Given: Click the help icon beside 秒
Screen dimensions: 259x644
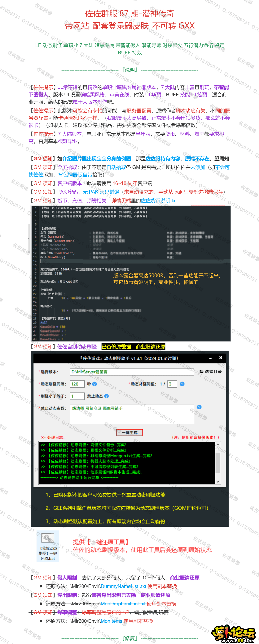Looking at the screenshot, I should coord(94,384).
